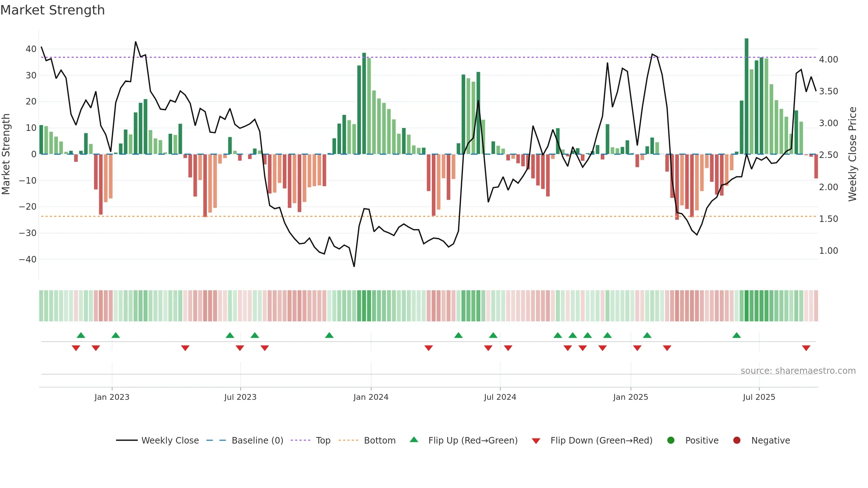Click the 'Weekly Close Price' right axis title

pos(852,154)
